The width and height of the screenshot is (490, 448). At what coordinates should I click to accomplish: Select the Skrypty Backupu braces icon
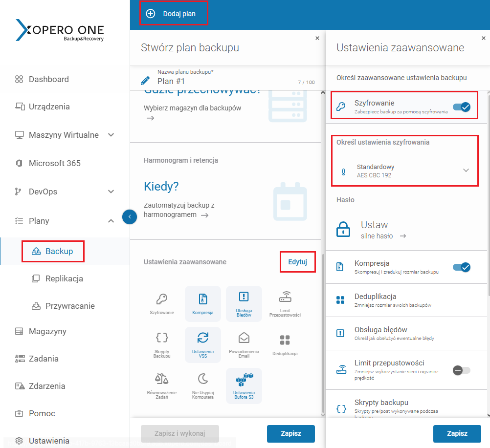click(162, 338)
